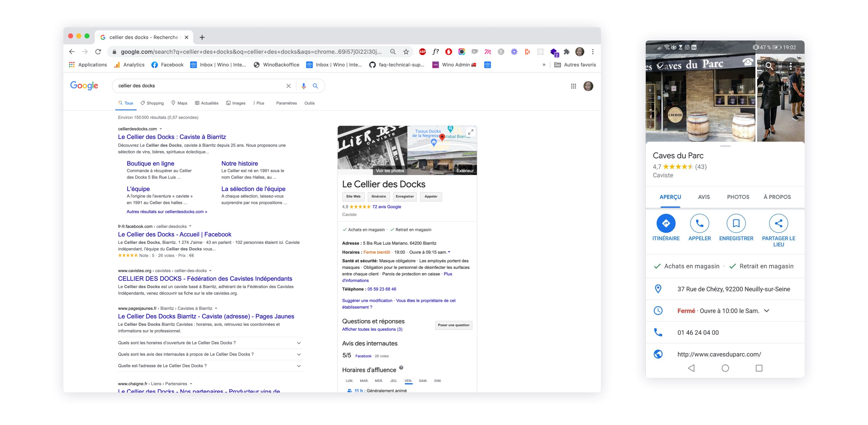Reload the page with the refresh icon

click(x=98, y=52)
